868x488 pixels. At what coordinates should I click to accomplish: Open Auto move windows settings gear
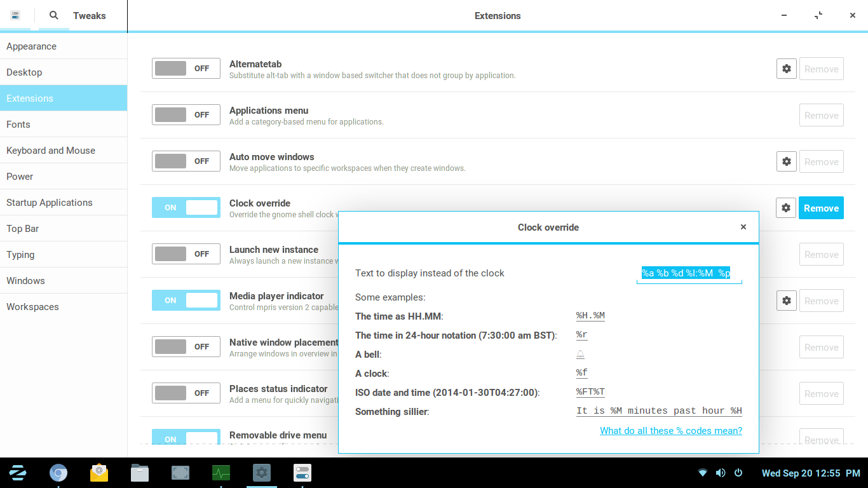click(x=786, y=161)
